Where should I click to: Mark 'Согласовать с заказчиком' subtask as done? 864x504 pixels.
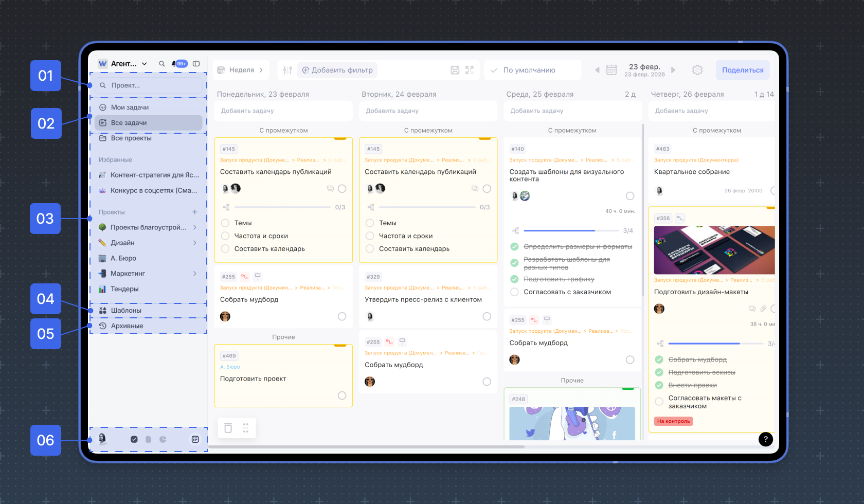514,292
